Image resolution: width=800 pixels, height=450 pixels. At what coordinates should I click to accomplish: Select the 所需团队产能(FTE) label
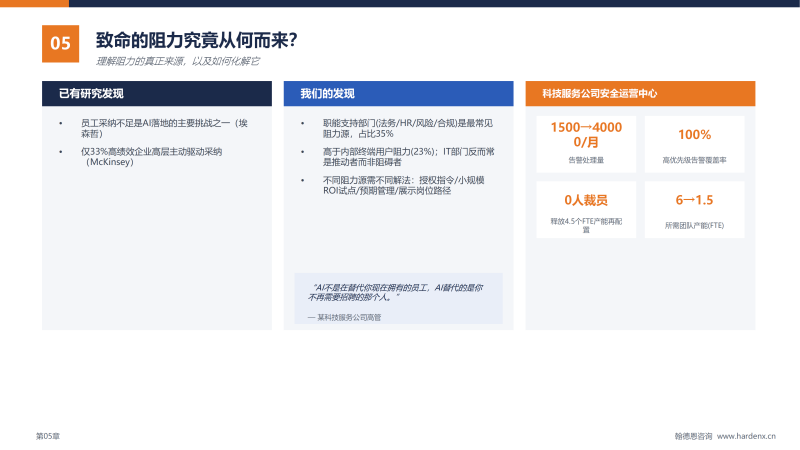pos(694,225)
